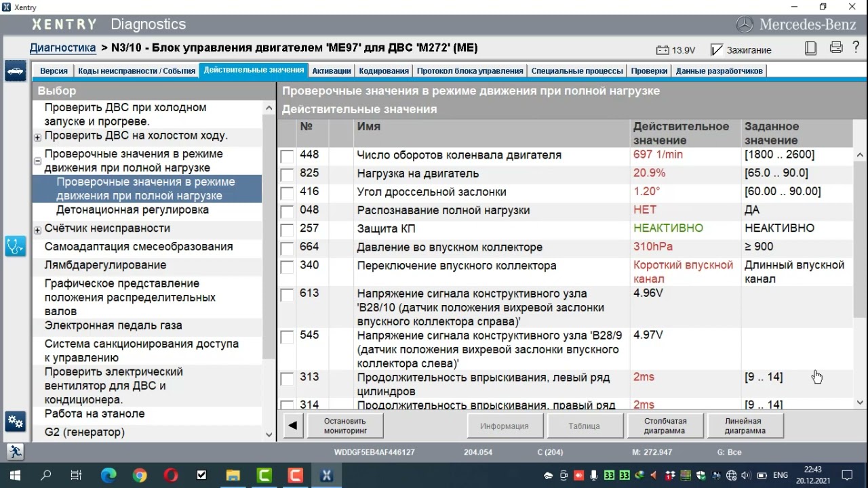Check row 340 intake manifold switching checkbox
Image resolution: width=868 pixels, height=488 pixels.
tap(287, 266)
